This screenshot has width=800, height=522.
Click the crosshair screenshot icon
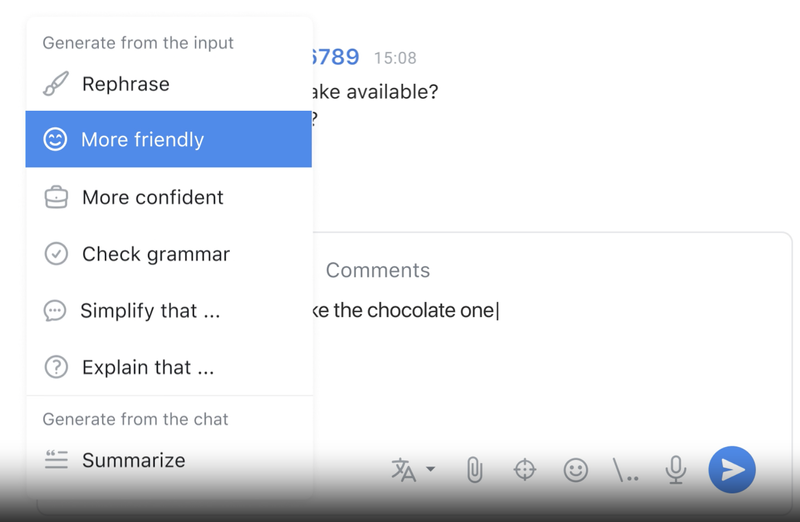(x=525, y=469)
